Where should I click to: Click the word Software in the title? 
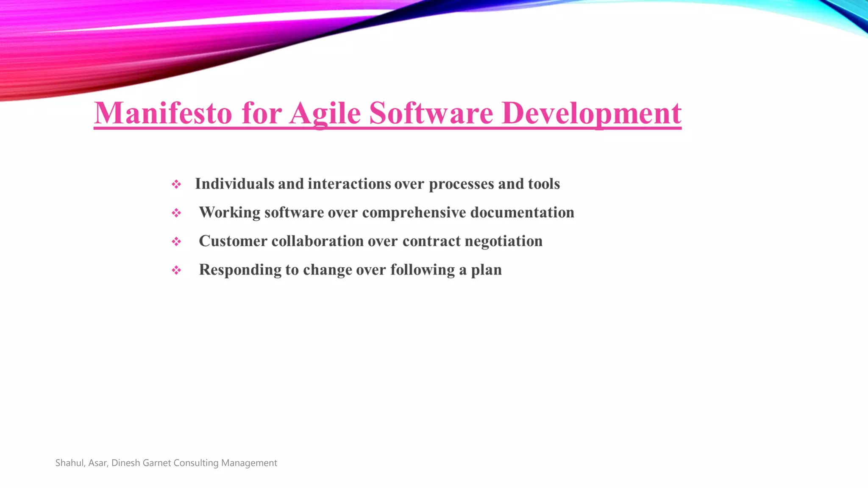coord(431,113)
